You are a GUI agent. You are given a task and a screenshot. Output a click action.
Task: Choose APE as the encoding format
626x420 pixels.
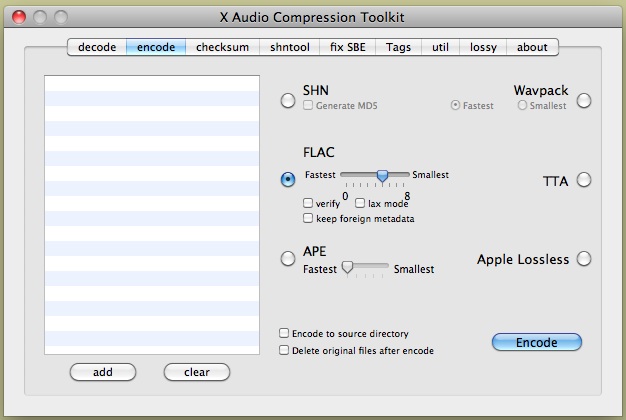pos(288,259)
